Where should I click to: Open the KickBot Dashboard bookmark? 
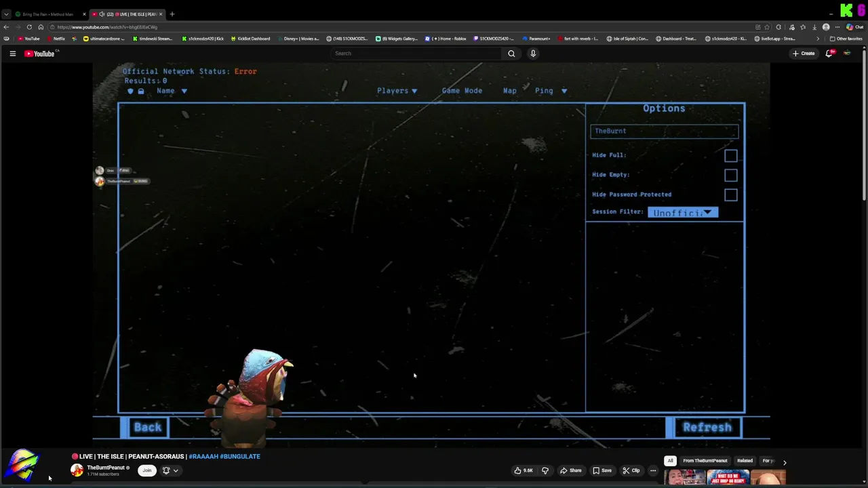point(250,39)
